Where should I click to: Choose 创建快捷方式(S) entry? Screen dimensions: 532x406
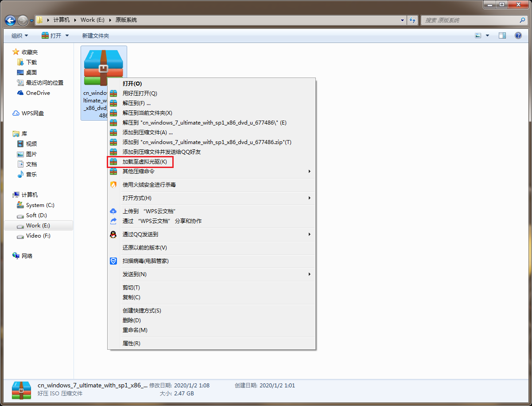pos(212,310)
